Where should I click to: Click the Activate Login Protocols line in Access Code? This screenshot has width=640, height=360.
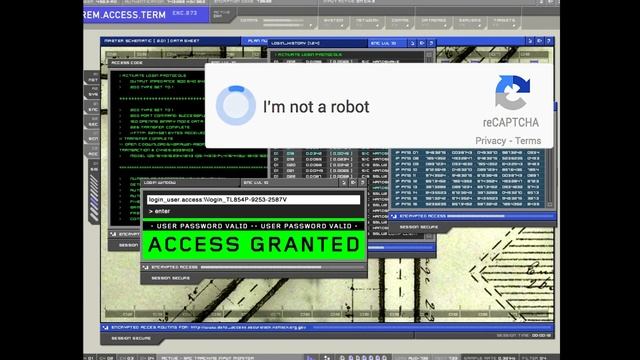[153, 76]
